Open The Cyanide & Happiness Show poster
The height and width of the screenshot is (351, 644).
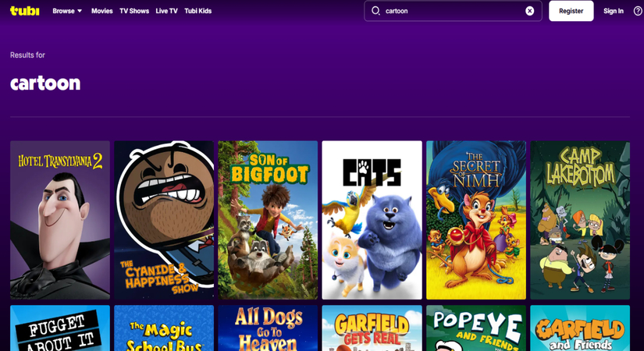(164, 220)
